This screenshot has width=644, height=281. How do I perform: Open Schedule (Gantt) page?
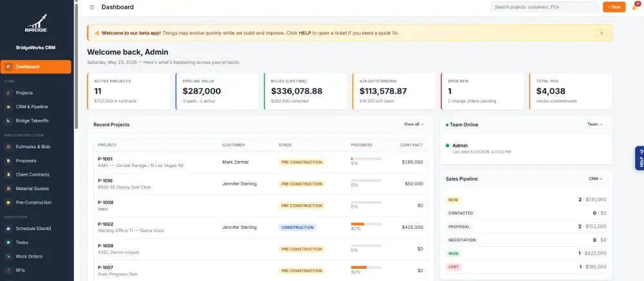coord(36,228)
